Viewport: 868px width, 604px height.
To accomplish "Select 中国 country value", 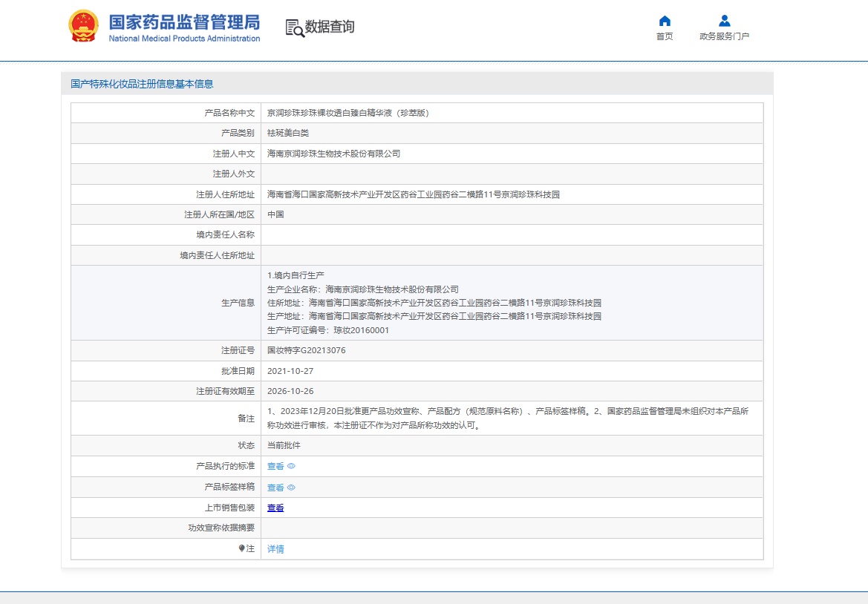I will click(275, 214).
